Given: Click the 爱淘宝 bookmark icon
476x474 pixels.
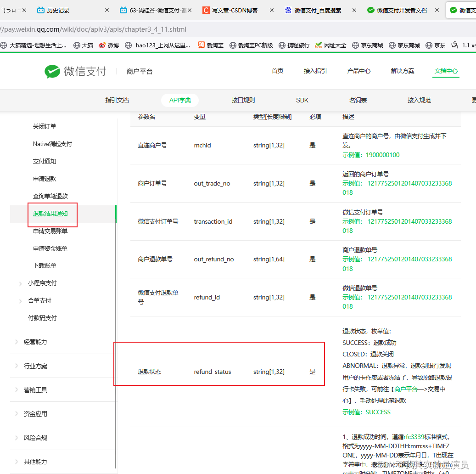Looking at the screenshot, I should point(201,45).
